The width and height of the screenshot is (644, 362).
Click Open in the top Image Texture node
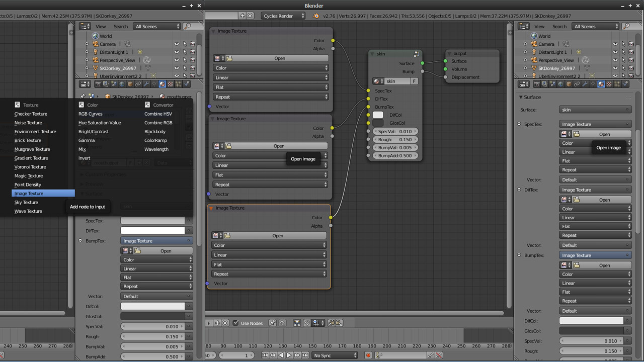pos(279,58)
